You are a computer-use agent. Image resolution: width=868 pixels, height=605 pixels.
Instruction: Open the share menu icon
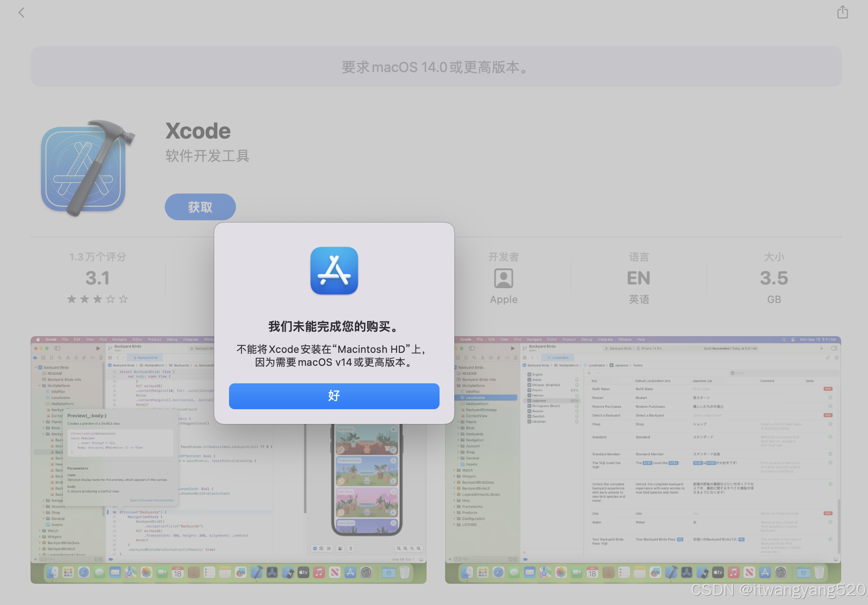[843, 12]
